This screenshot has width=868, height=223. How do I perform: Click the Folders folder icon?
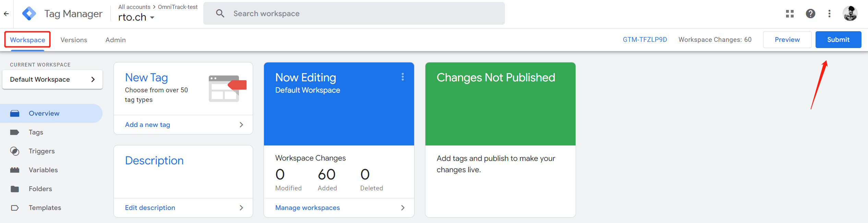[15, 189]
